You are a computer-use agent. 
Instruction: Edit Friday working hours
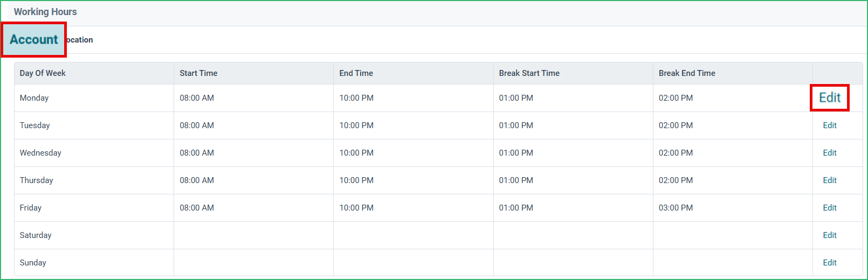(830, 208)
